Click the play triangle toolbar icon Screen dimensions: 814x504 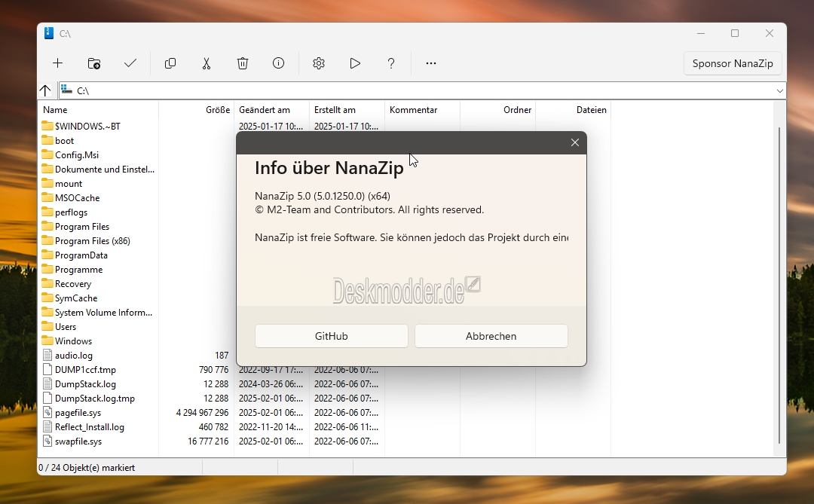pyautogui.click(x=355, y=63)
